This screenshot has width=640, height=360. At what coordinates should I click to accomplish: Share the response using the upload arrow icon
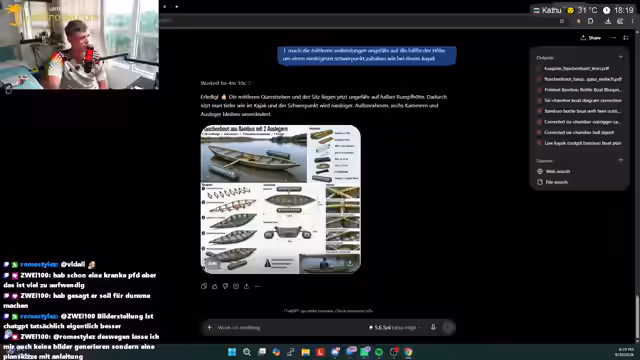(x=247, y=286)
